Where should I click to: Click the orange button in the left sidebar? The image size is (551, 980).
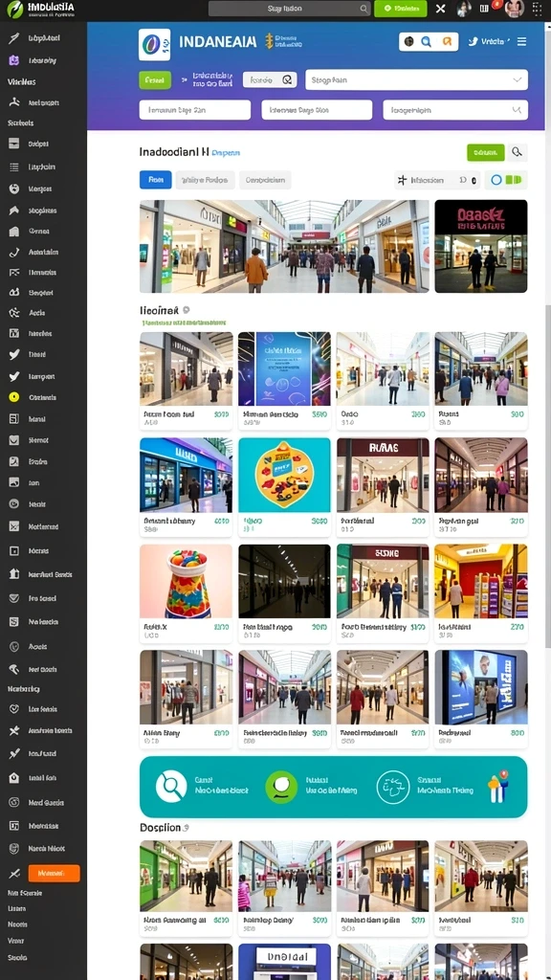click(x=54, y=873)
